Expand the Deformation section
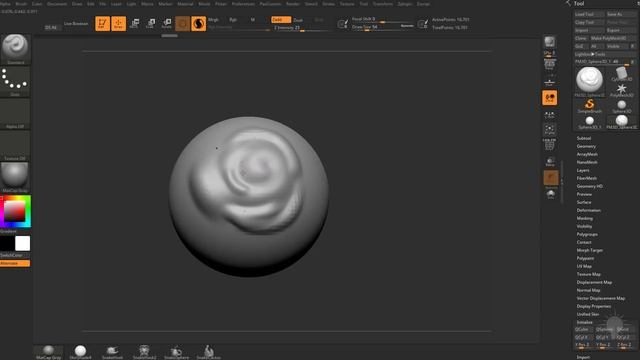The image size is (640, 360). click(589, 210)
